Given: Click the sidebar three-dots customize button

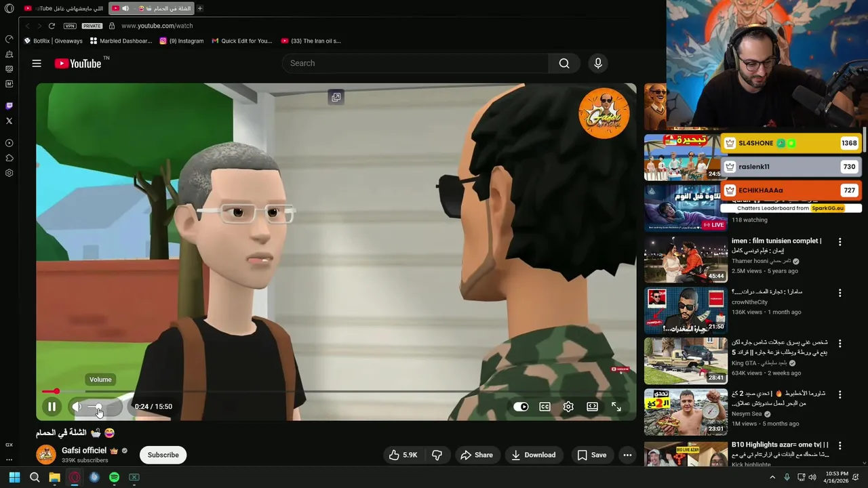Looking at the screenshot, I should click(x=9, y=460).
